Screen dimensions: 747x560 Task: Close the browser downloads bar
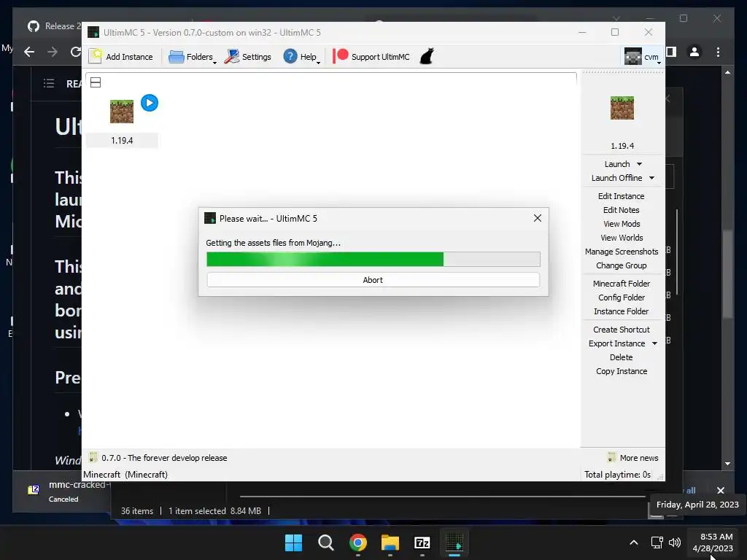click(720, 491)
